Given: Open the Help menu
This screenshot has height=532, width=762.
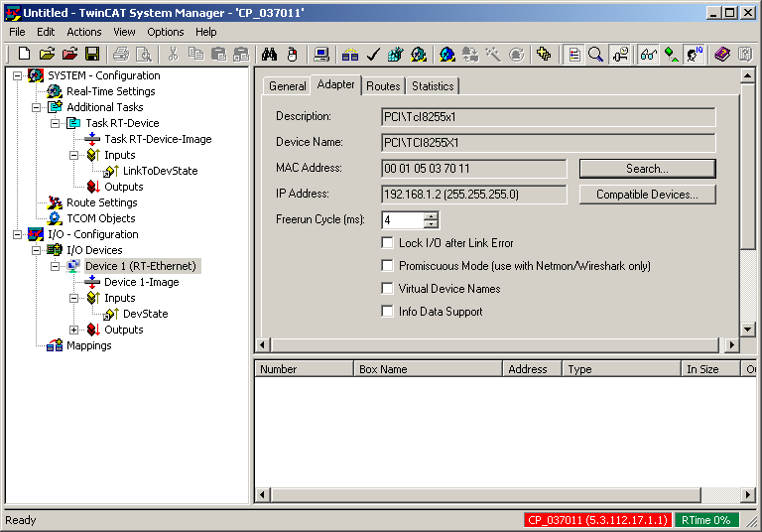Looking at the screenshot, I should coord(206,32).
